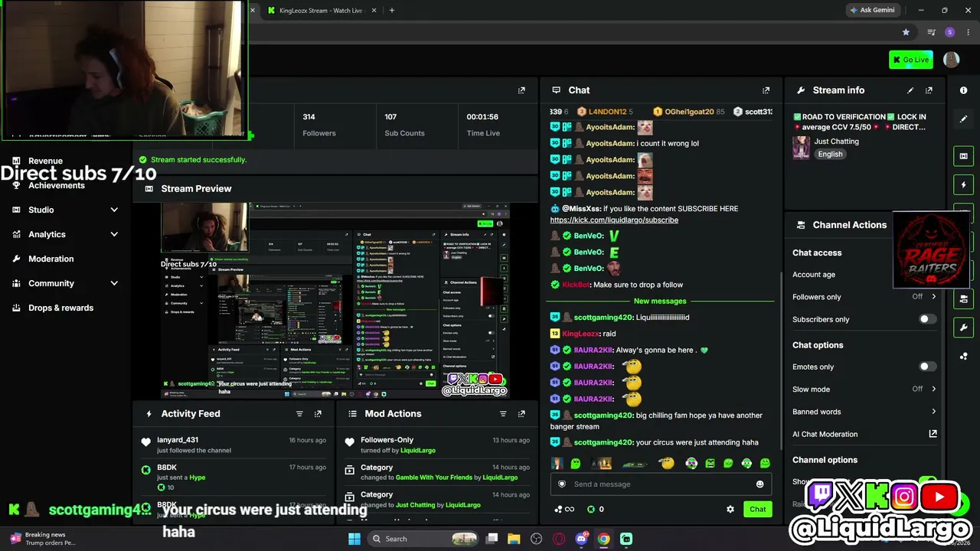Open the kick.com/liquidlargo/subscribe link
The width and height of the screenshot is (980, 551).
(614, 220)
